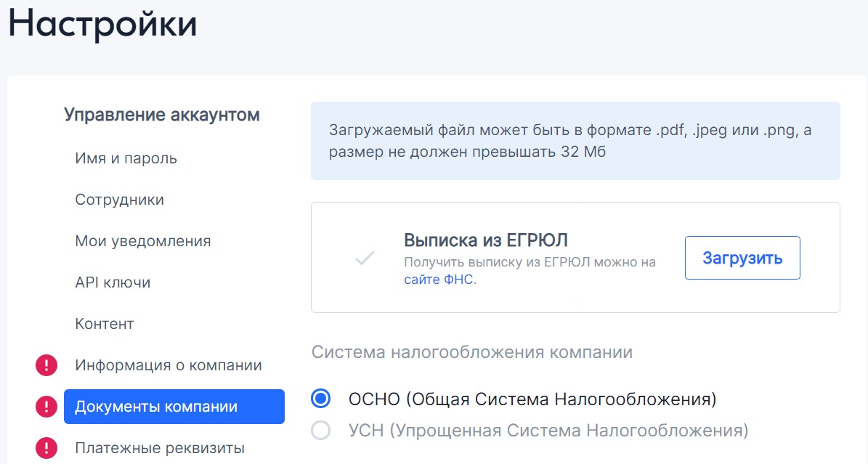Follow the сайте ФНС link
This screenshot has height=464, width=868.
439,280
